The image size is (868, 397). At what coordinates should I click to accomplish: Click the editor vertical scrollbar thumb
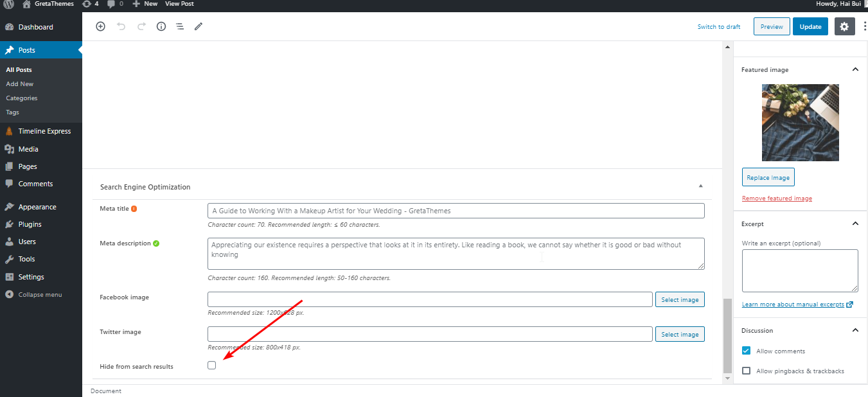pyautogui.click(x=727, y=335)
